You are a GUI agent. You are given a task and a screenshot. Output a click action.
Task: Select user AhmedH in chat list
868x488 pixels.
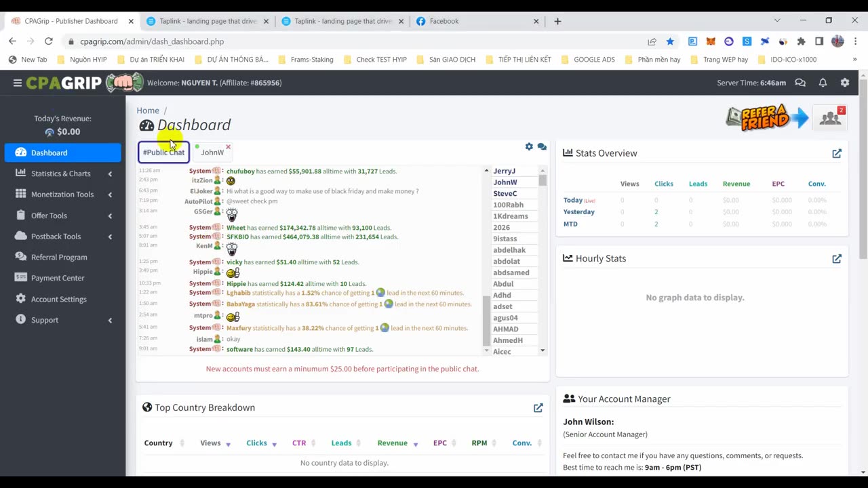coord(508,340)
